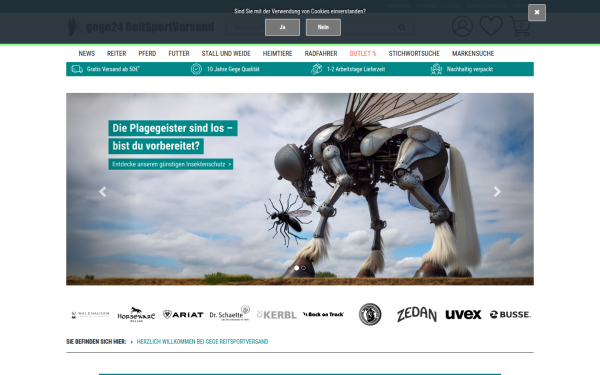Screen dimensions: 600x375
Task: Click the 1-2 Arbeitstage Lieferzeit text
Action: tap(356, 69)
